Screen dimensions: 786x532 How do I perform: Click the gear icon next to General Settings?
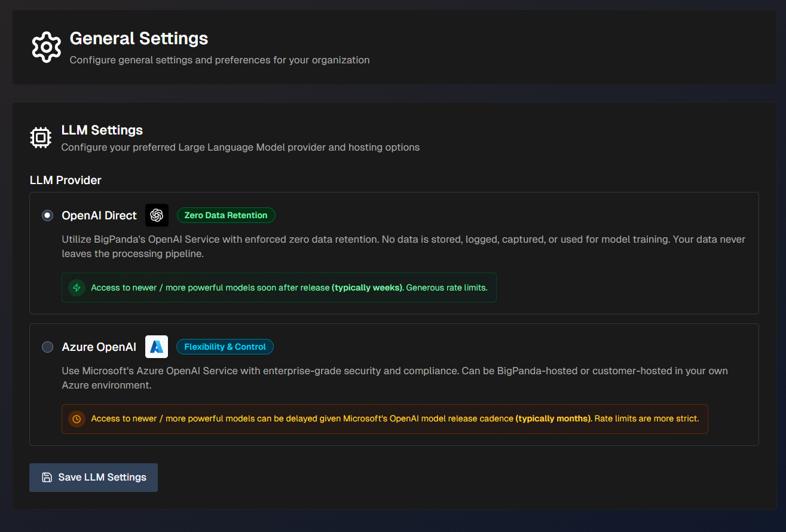(46, 47)
